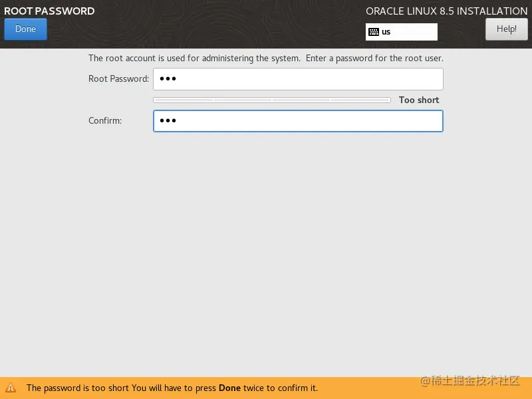532x399 pixels.
Task: Open the Help! button
Action: coord(506,29)
